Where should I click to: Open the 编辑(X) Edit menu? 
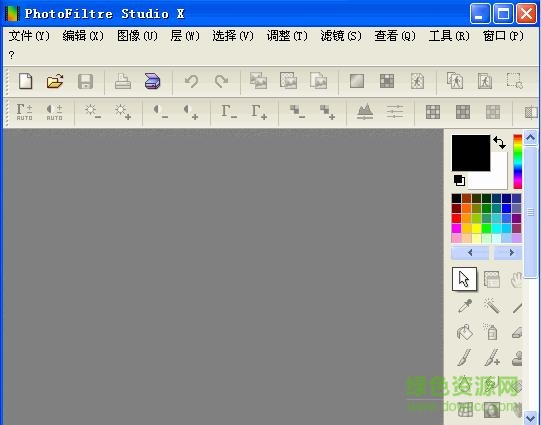pyautogui.click(x=83, y=36)
